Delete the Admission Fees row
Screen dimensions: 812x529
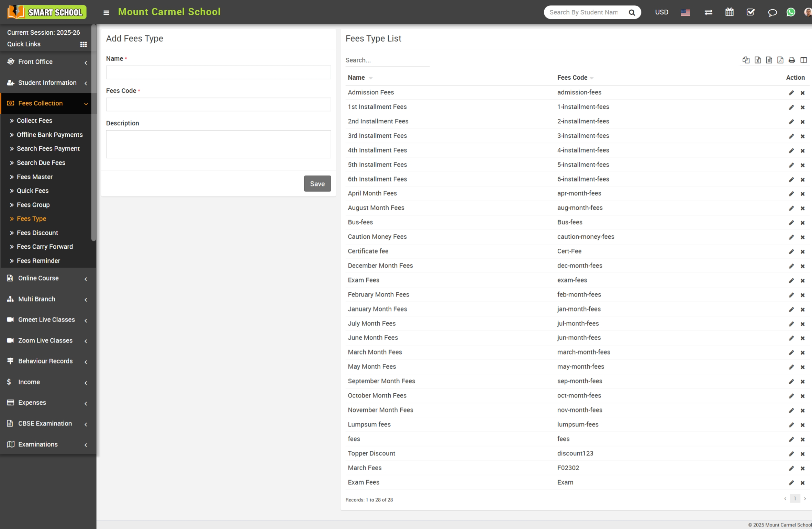tap(802, 93)
